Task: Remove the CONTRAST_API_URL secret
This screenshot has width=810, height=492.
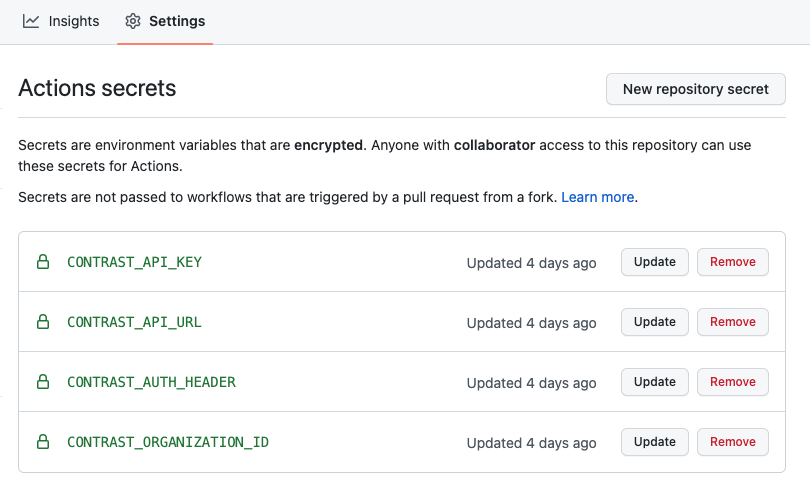Action: [x=732, y=322]
